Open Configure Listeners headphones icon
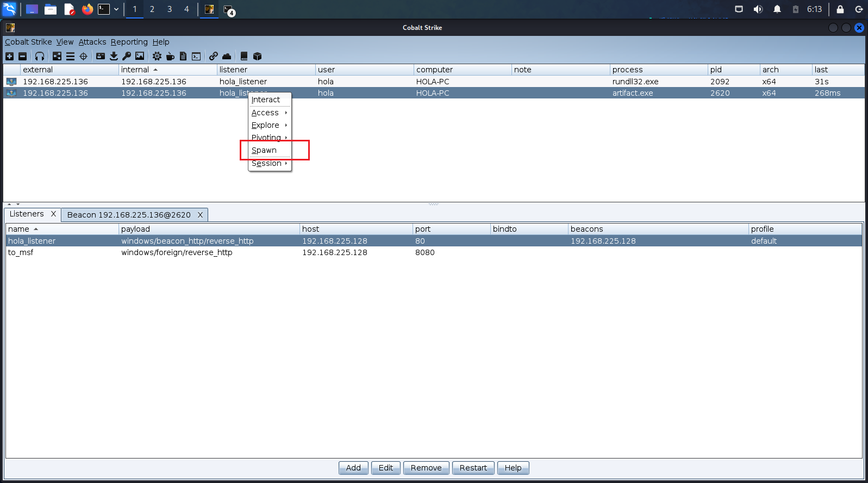This screenshot has height=483, width=868. [40, 56]
